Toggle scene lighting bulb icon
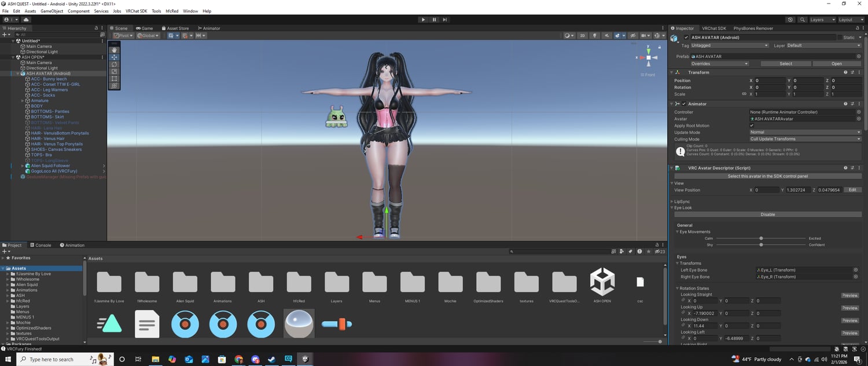The image size is (868, 366). point(594,35)
